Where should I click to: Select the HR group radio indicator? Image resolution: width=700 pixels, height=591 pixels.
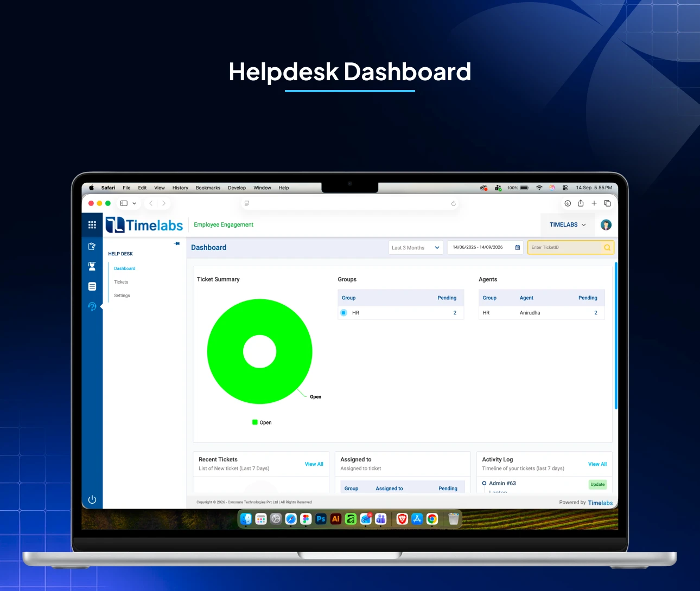343,313
